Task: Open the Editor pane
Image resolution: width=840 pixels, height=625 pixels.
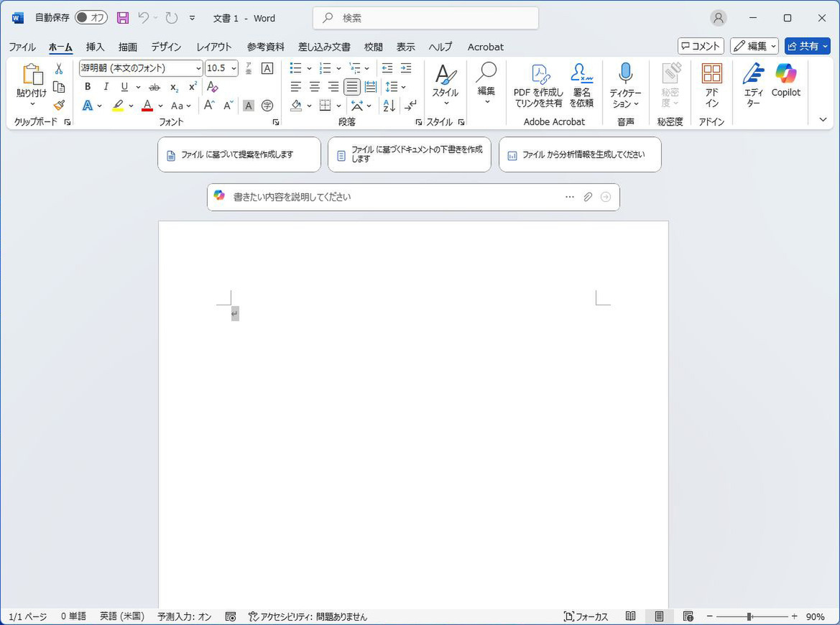Action: pos(753,85)
